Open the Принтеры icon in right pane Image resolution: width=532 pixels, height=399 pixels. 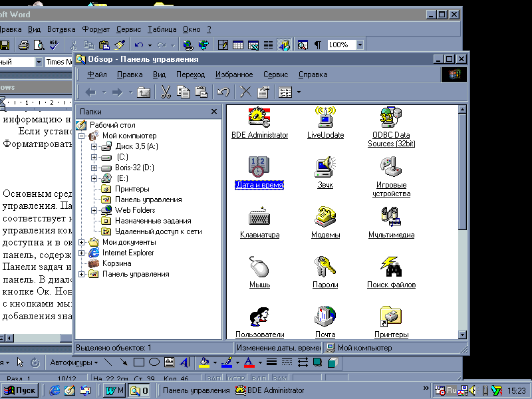[x=391, y=317]
